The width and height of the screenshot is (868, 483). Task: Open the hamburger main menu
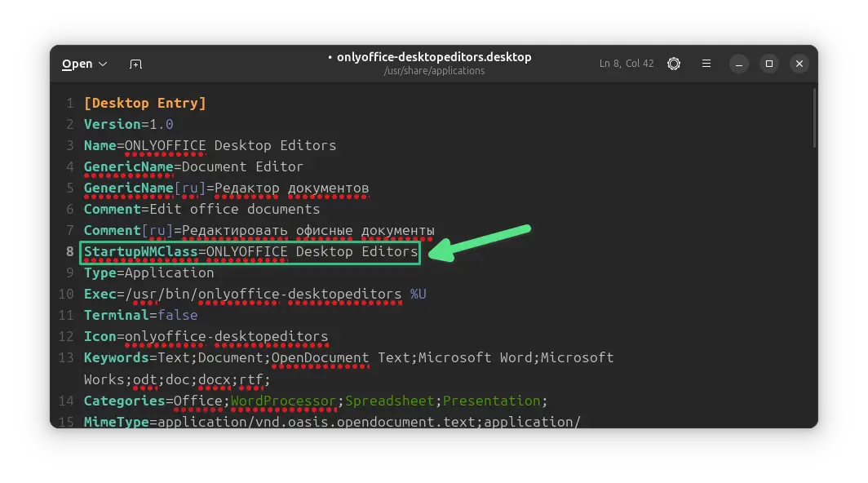(706, 64)
